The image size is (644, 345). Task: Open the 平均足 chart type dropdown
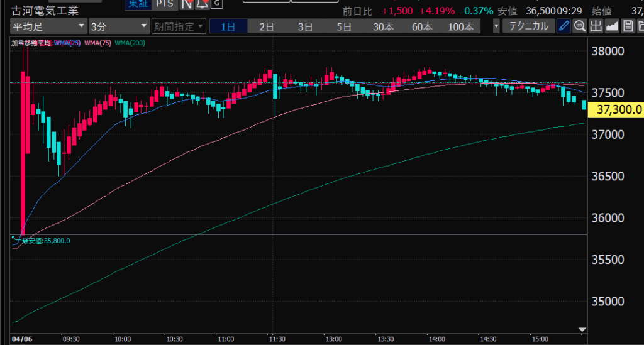point(48,26)
